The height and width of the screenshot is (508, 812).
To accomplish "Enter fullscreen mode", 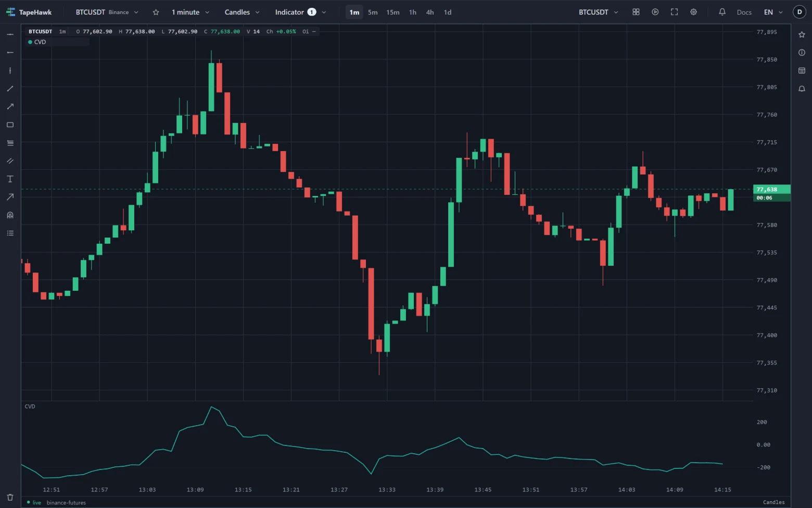I will (674, 12).
